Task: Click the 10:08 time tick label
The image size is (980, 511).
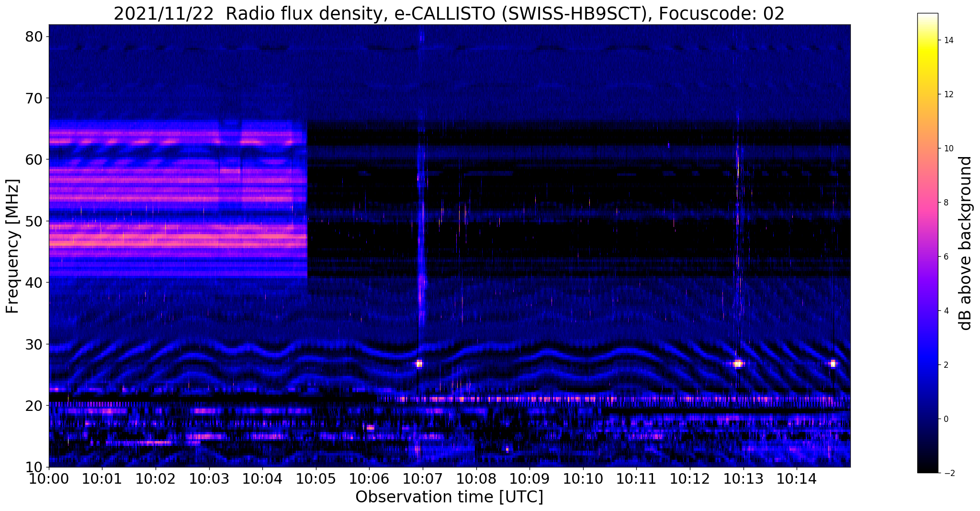Action: (x=476, y=479)
